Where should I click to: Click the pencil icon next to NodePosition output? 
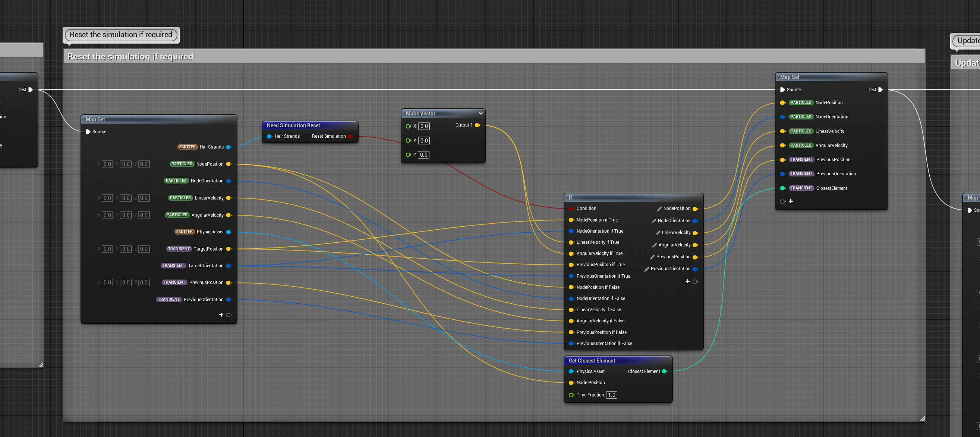point(659,208)
